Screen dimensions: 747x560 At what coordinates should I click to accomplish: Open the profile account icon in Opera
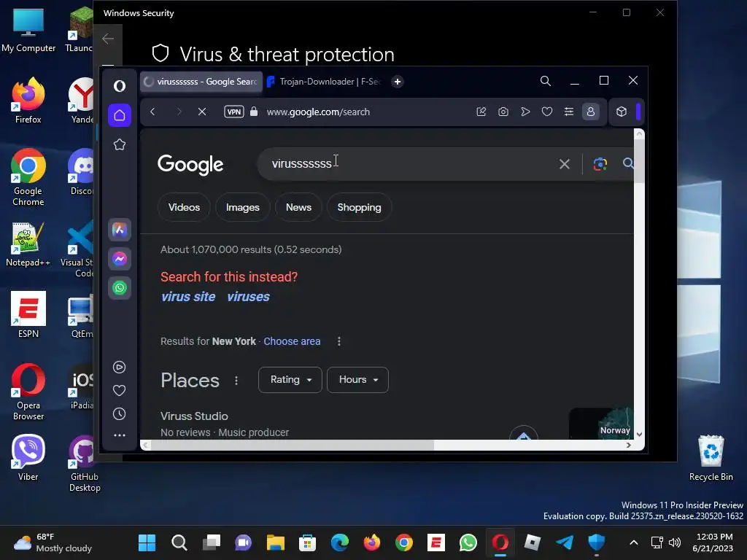[x=591, y=112]
